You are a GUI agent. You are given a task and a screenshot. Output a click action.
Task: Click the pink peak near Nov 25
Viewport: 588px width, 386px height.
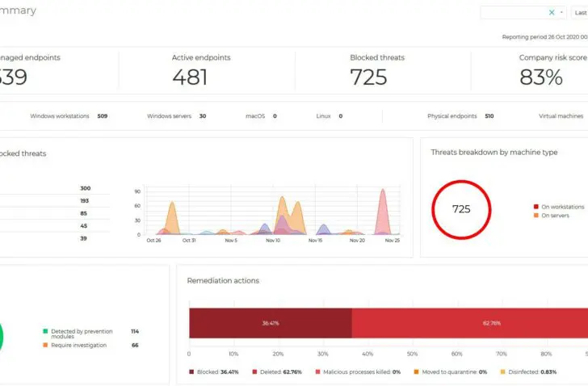tap(383, 212)
